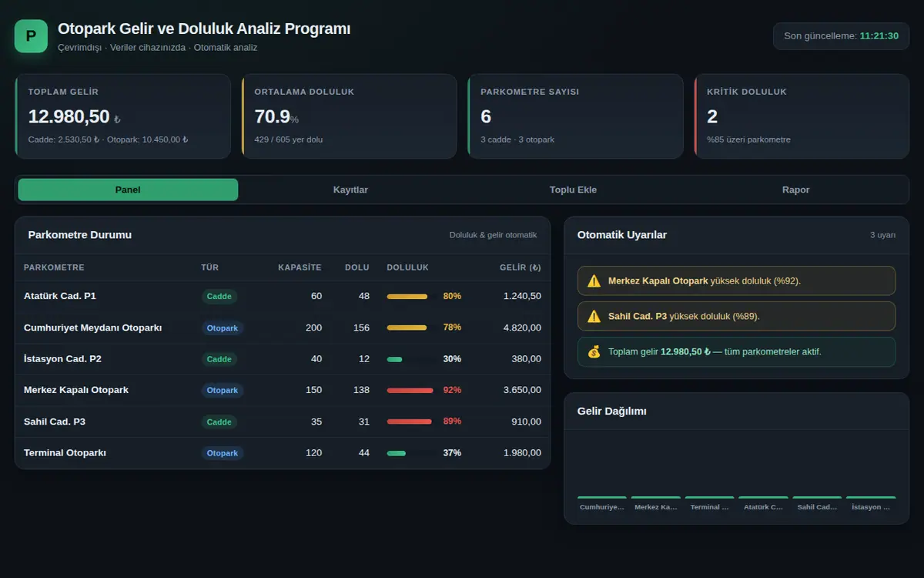Click the occupancy bar for Merkez Kapalı Otopark
The width and height of the screenshot is (924, 578).
(x=410, y=390)
